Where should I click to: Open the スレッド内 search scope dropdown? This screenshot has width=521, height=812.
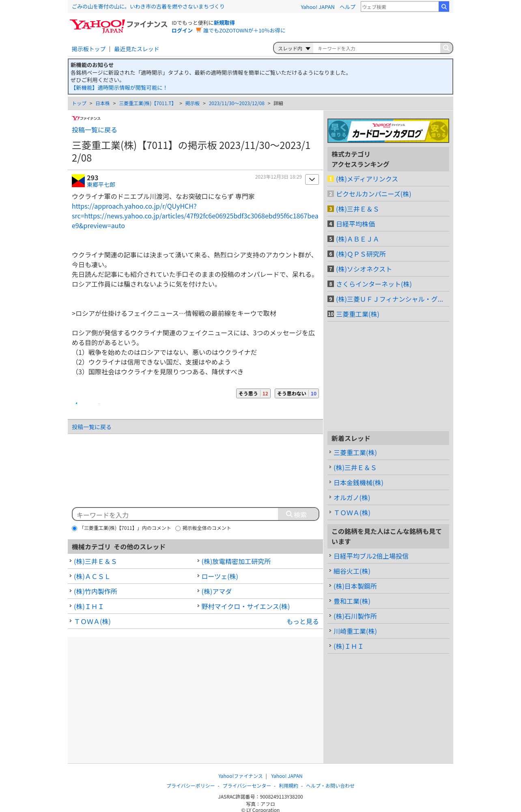point(293,48)
